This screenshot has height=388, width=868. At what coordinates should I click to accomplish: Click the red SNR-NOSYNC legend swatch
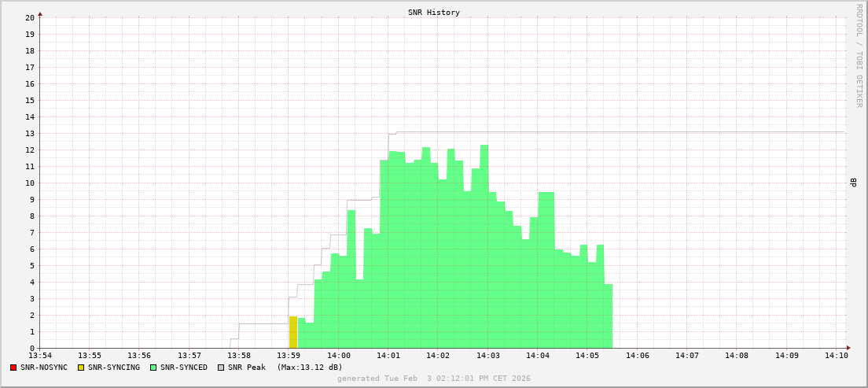13,368
